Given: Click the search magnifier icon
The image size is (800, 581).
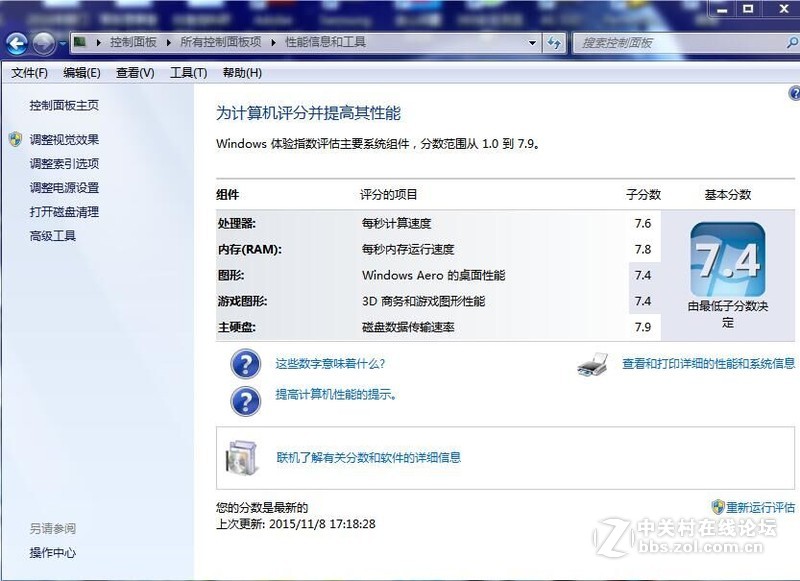Looking at the screenshot, I should click(x=793, y=43).
